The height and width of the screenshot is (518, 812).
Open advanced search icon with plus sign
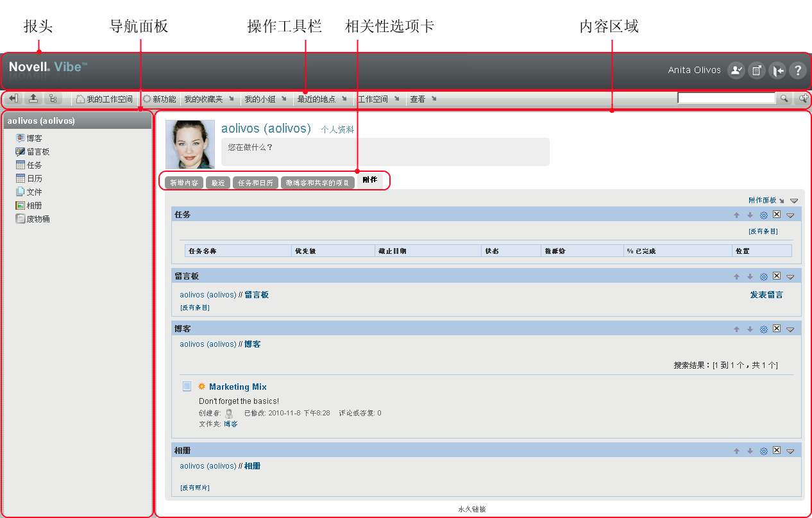[802, 99]
